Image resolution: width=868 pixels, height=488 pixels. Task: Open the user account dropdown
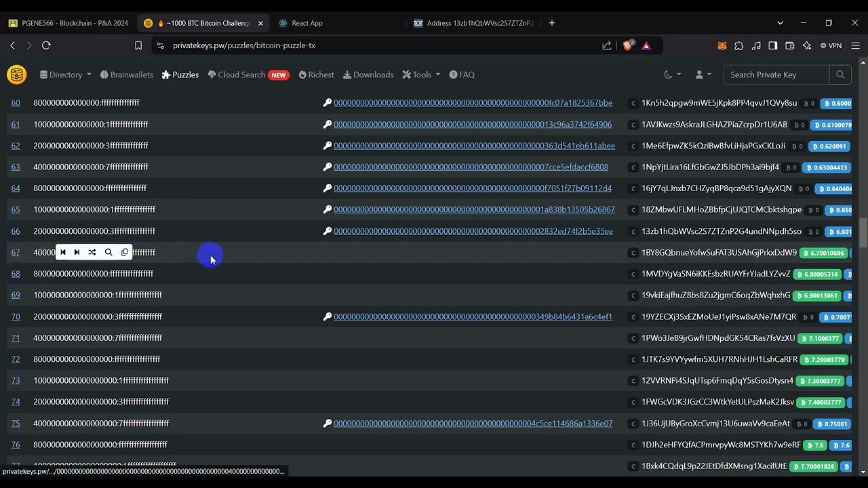tap(703, 75)
